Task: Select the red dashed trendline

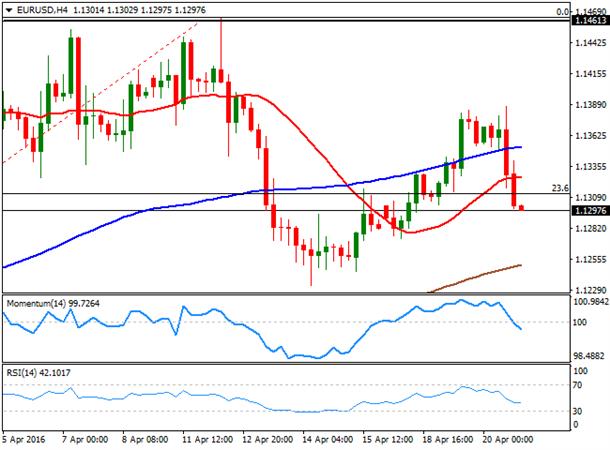Action: (100, 92)
